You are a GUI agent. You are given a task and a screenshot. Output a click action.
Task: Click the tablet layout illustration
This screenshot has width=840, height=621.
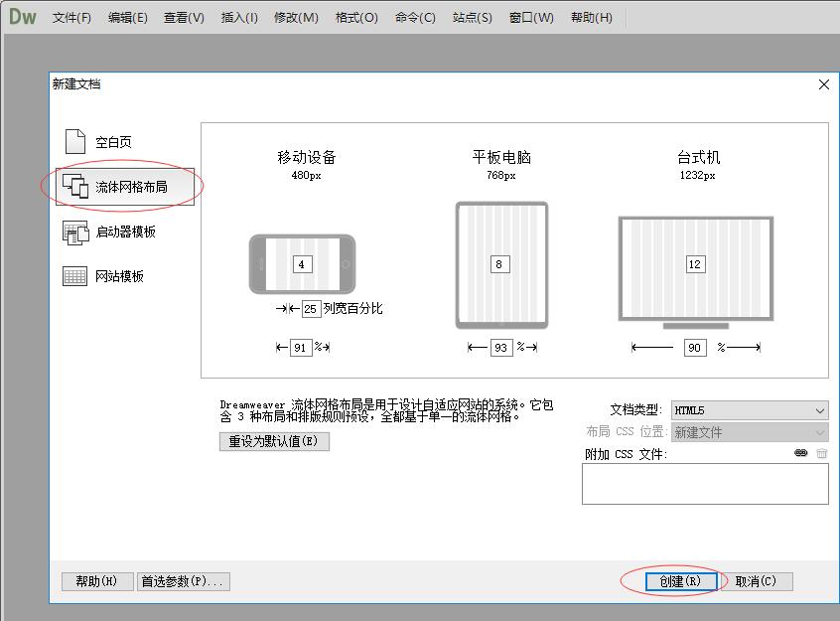pyautogui.click(x=500, y=264)
